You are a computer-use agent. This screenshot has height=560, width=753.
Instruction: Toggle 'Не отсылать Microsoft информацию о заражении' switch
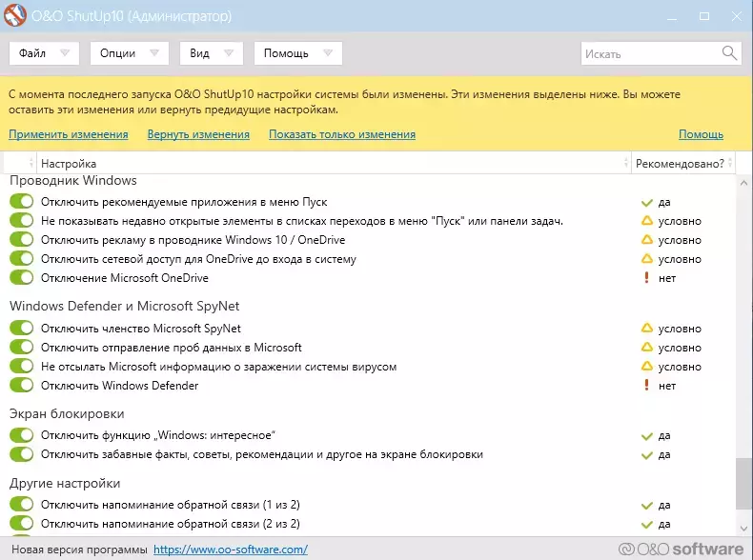tap(21, 366)
